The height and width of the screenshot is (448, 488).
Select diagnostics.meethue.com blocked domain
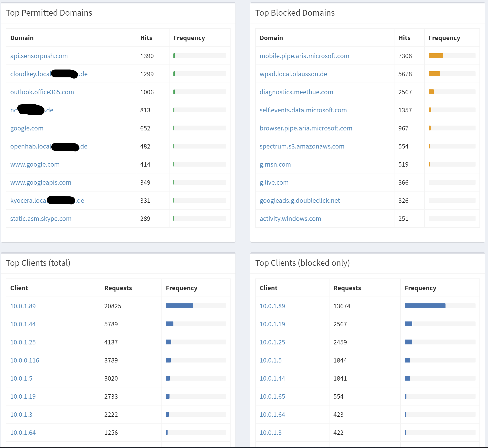pos(296,92)
